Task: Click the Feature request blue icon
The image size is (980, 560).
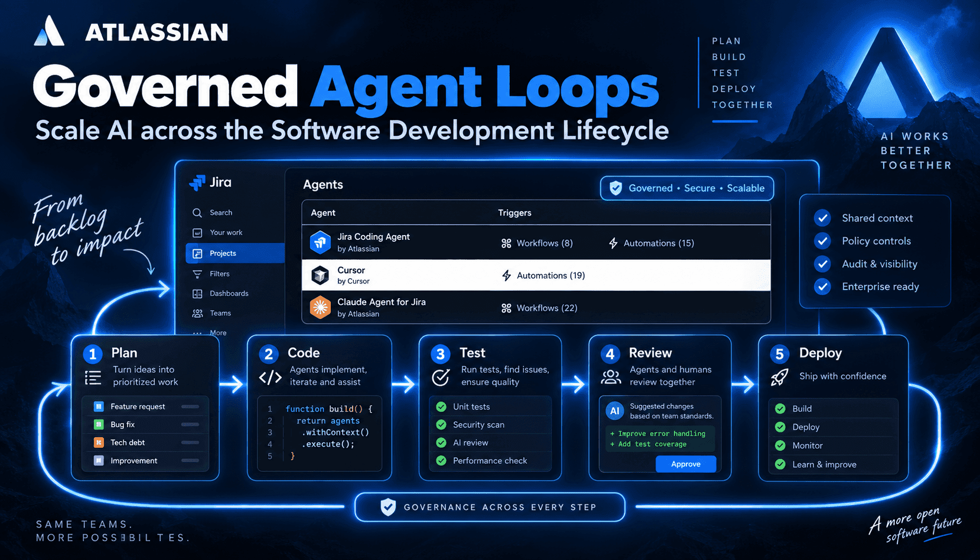Action: click(99, 406)
